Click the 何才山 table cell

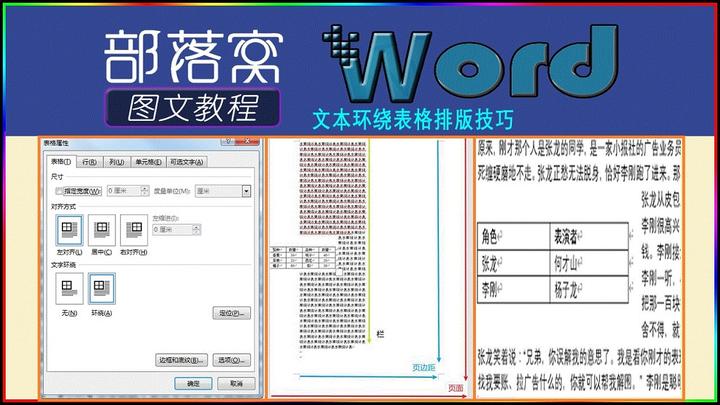(589, 263)
